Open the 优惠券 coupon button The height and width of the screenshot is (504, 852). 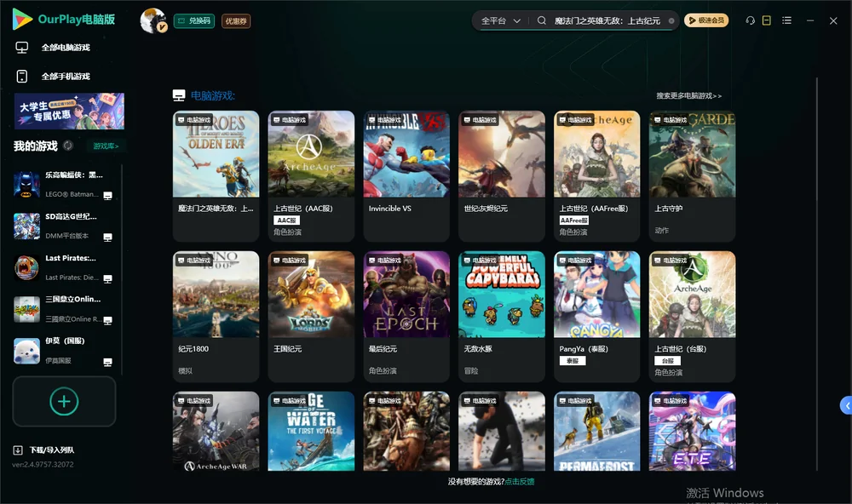(236, 21)
